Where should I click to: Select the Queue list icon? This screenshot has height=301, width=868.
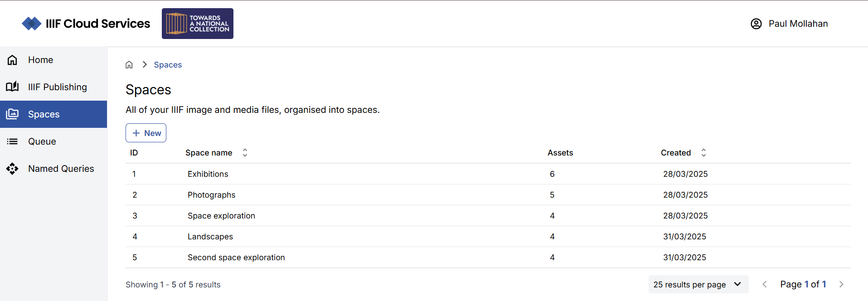[x=12, y=141]
